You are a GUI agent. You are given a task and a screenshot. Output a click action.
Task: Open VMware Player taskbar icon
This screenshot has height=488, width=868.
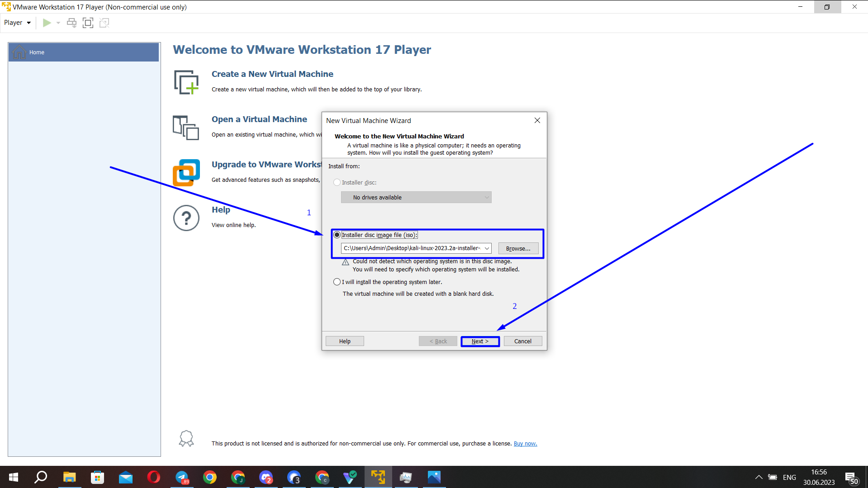tap(378, 477)
